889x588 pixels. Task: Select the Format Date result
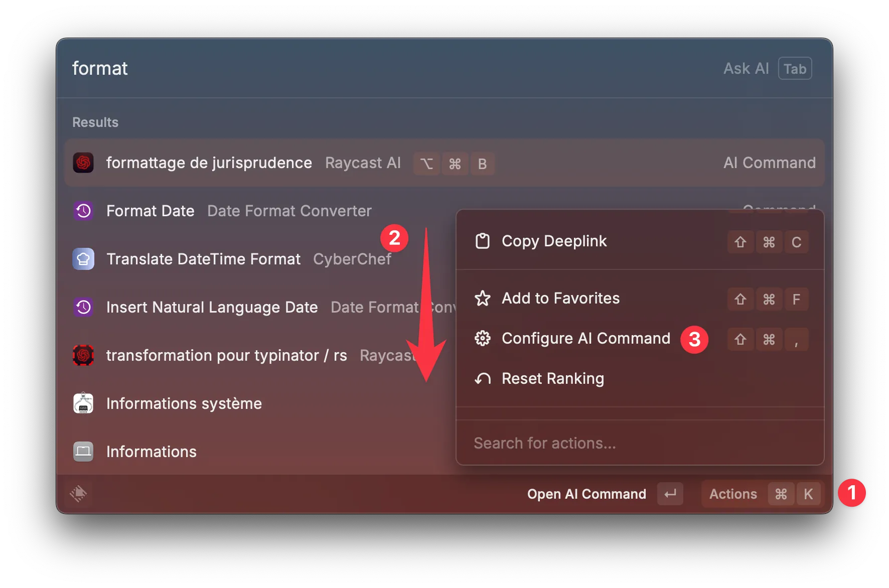[261, 211]
